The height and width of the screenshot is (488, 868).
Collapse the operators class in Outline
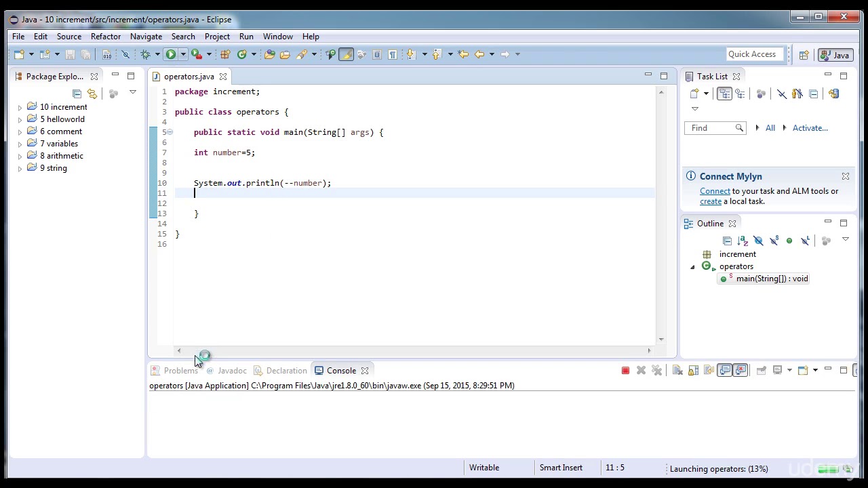tap(693, 267)
